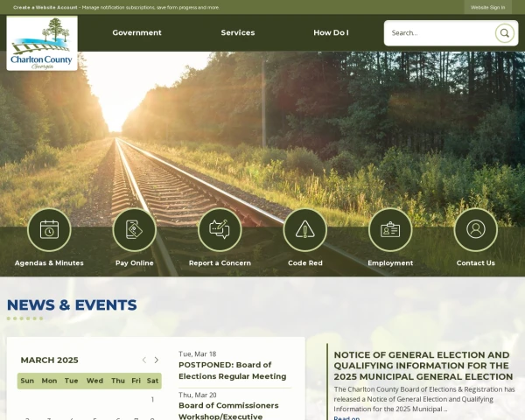Open the Contact Us label link
This screenshot has height=420, width=525.
(x=475, y=262)
